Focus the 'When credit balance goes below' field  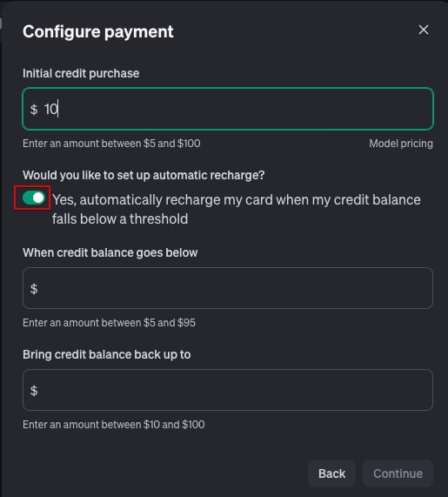point(228,288)
